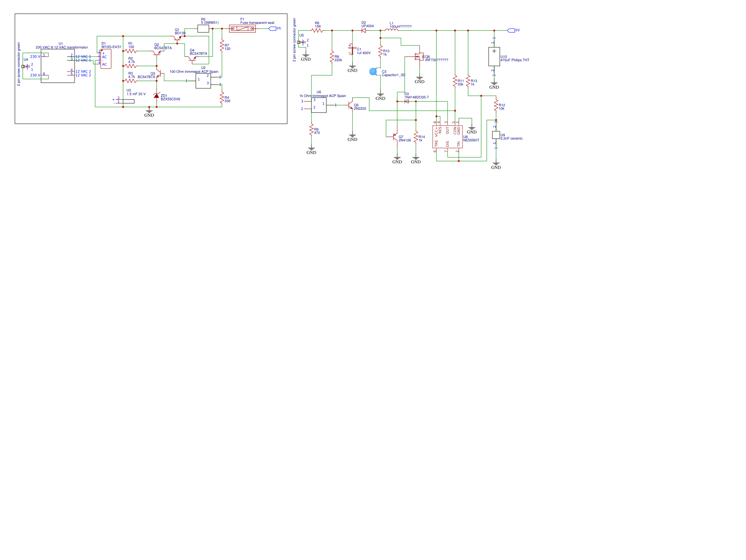Click the U9 2.2nF ceramic capacitor
This screenshot has height=560, width=746.
pos(496,135)
